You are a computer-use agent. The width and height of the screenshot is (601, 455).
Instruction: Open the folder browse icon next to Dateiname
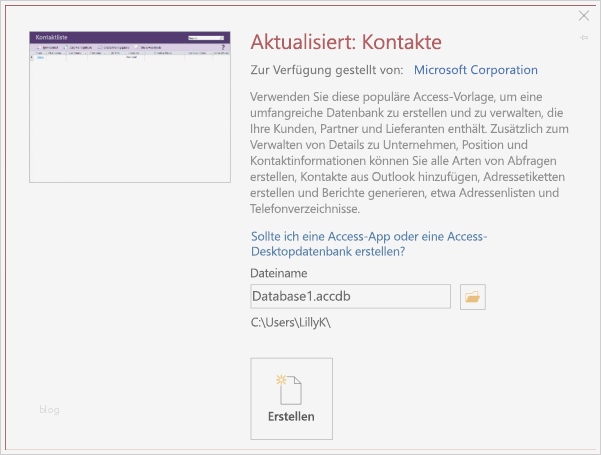[x=473, y=297]
